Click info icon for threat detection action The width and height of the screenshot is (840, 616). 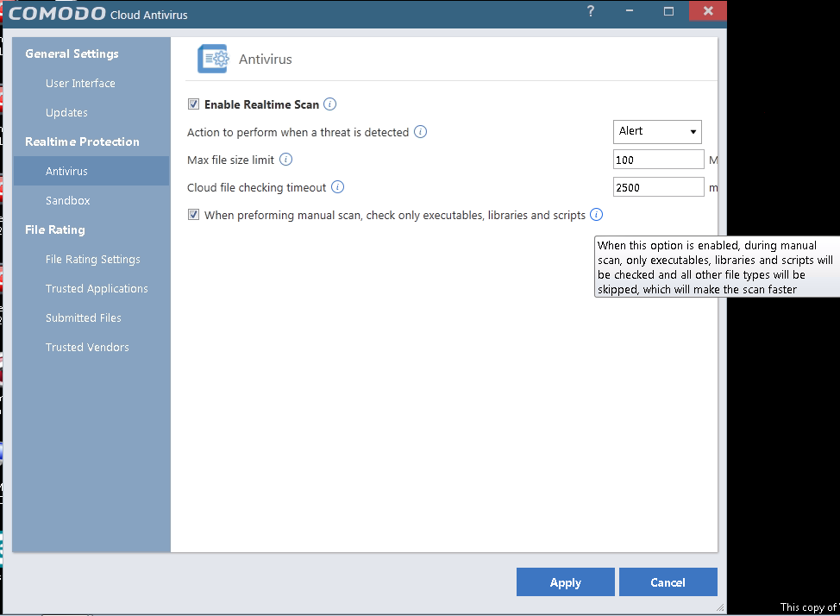pos(421,132)
